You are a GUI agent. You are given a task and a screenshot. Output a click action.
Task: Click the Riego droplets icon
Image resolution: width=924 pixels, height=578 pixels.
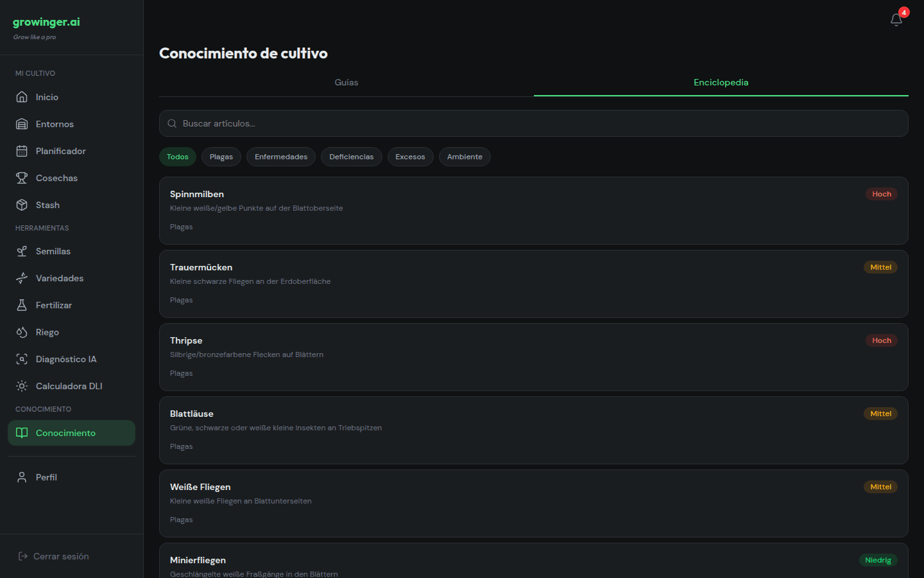22,332
